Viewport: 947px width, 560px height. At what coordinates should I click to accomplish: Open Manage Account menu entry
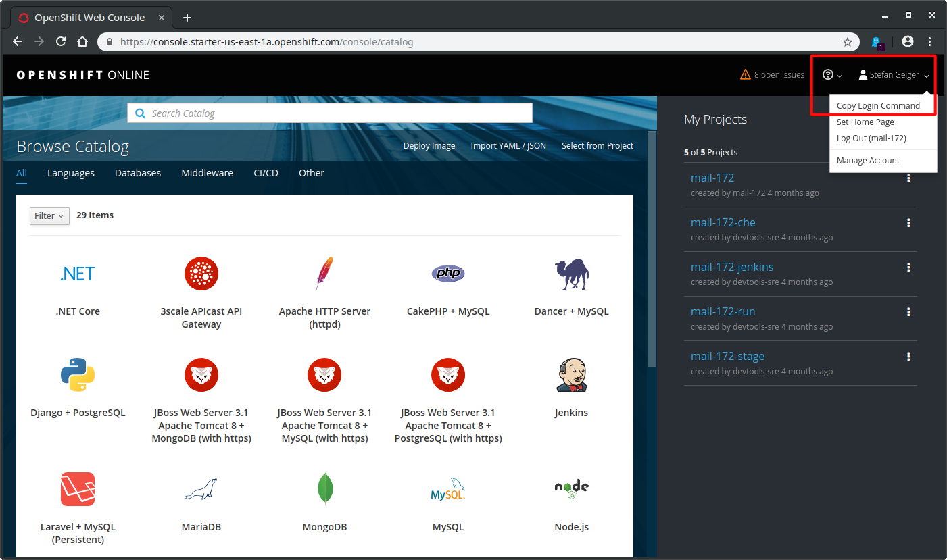(868, 160)
